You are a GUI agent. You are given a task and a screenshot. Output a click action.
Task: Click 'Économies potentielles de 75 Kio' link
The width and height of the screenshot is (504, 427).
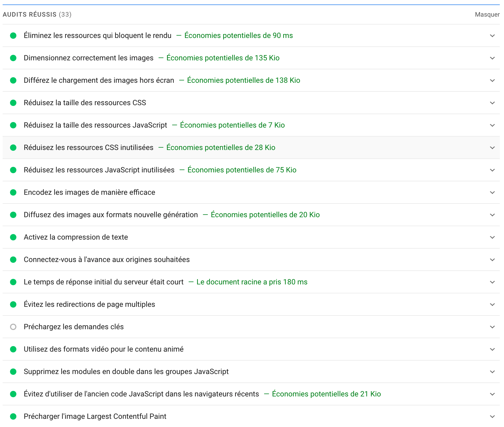click(242, 170)
